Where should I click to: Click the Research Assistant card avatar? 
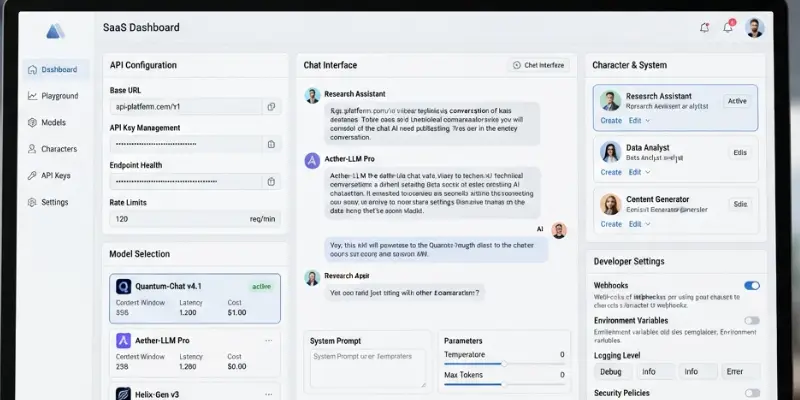pyautogui.click(x=610, y=101)
